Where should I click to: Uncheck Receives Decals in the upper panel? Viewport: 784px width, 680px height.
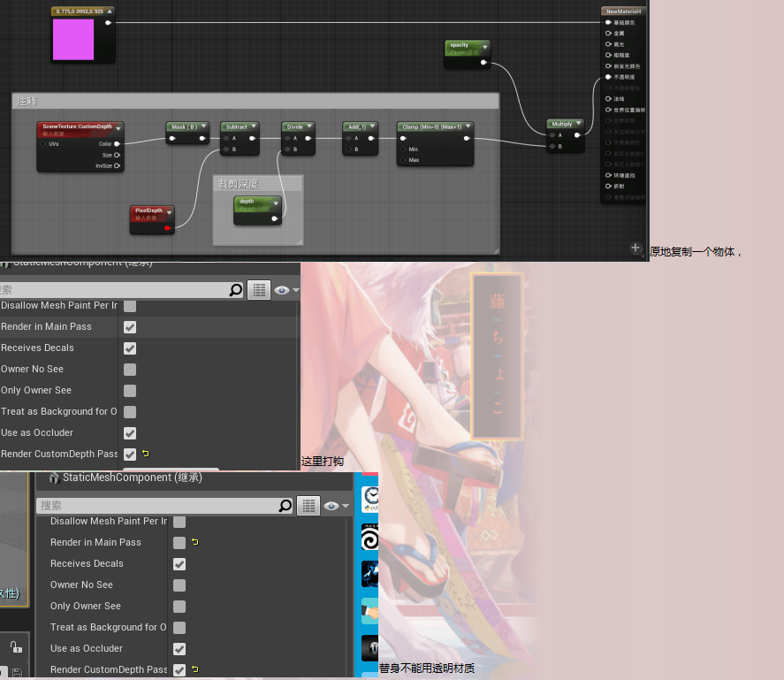click(130, 348)
